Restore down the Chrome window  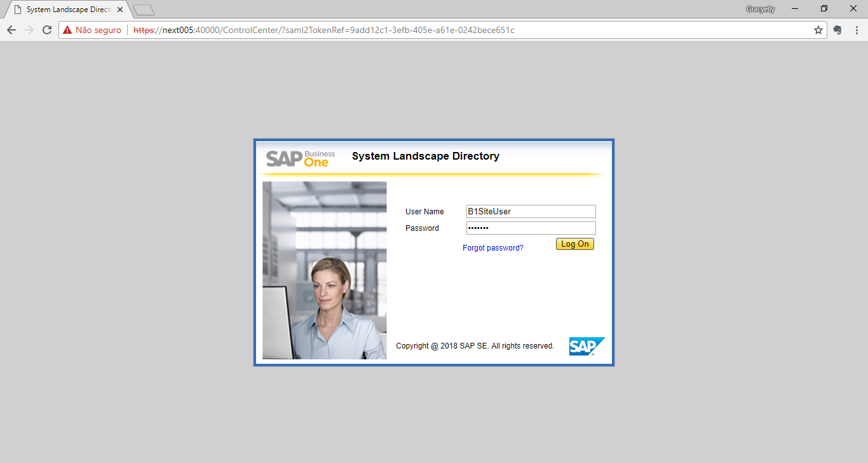click(824, 9)
